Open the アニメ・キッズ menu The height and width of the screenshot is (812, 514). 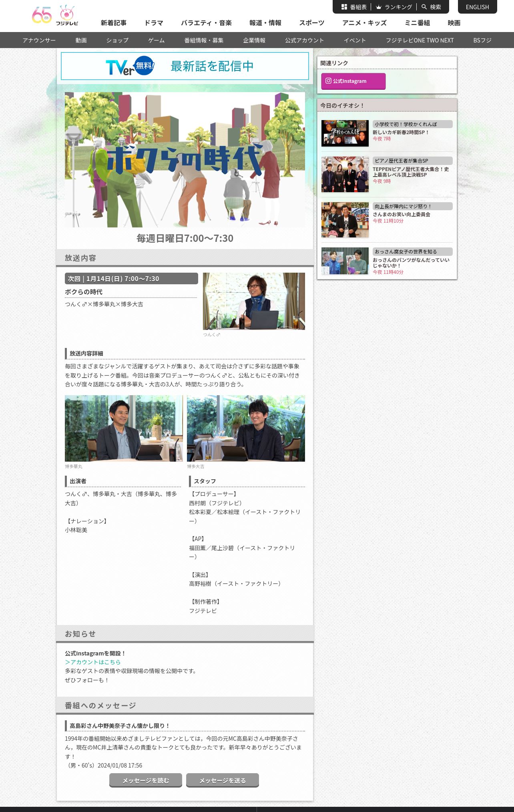click(364, 23)
